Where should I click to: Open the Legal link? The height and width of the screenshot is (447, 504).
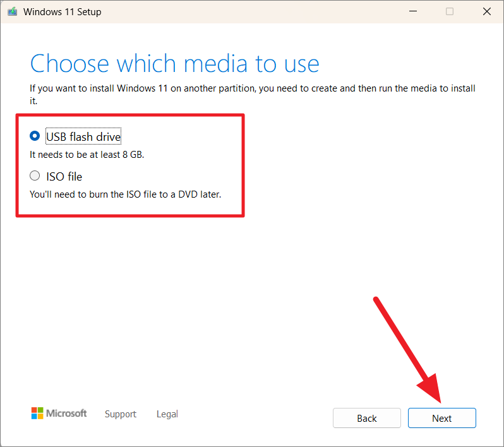167,414
